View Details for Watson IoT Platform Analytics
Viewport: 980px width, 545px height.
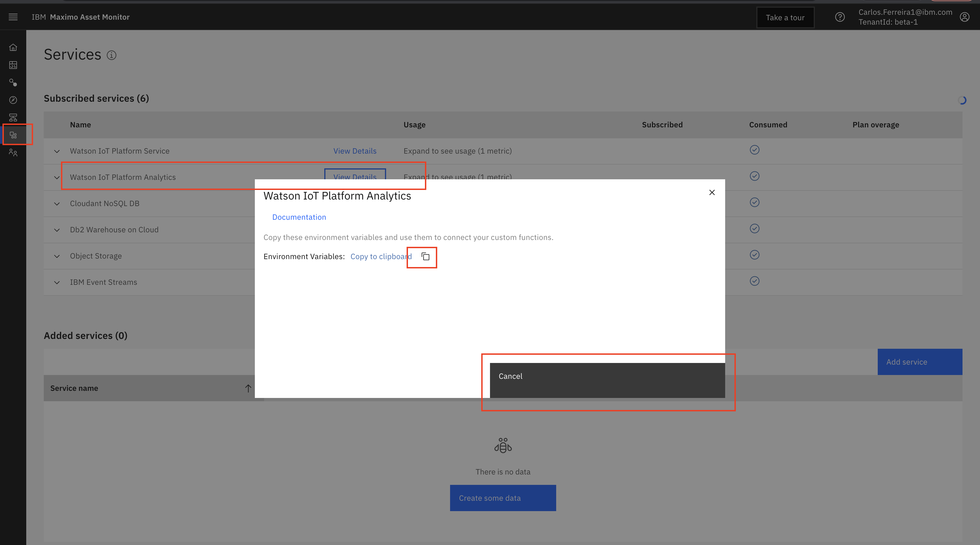pos(355,175)
